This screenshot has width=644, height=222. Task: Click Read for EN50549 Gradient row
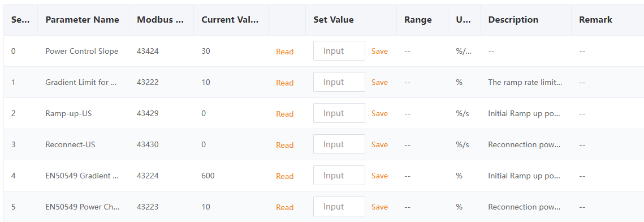[x=284, y=176]
